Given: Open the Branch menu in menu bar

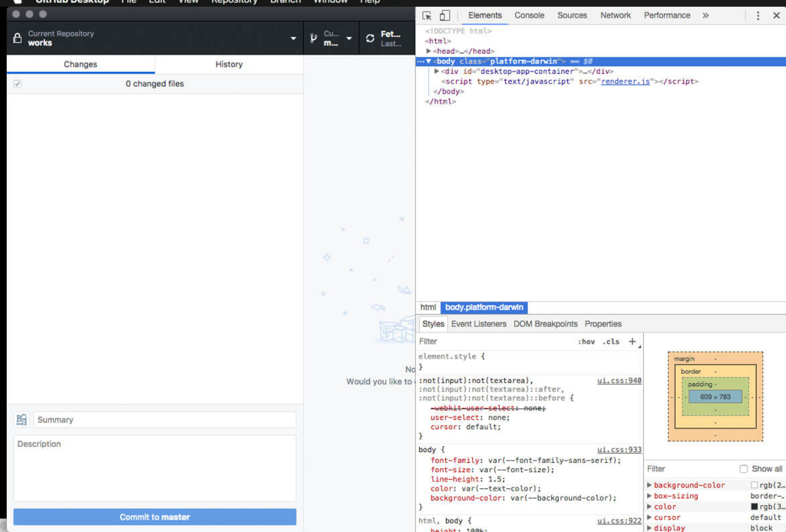Looking at the screenshot, I should (x=286, y=2).
